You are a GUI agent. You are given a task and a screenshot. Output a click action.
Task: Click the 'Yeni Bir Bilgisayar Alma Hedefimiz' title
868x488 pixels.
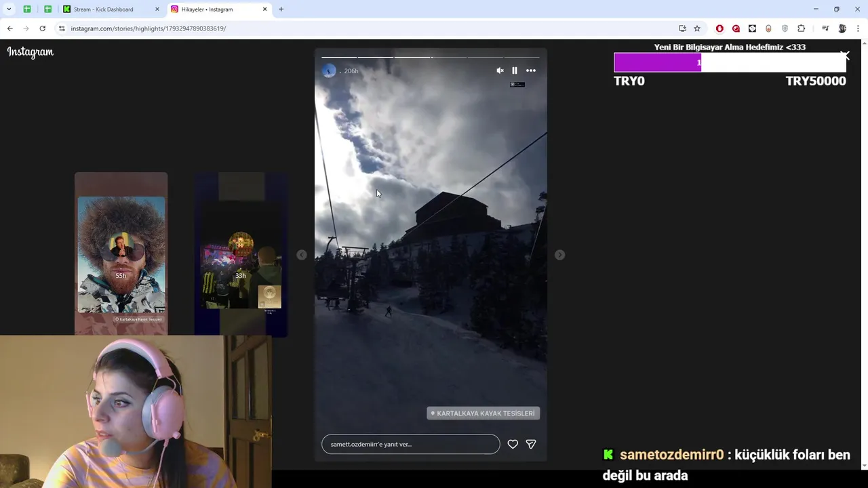point(730,47)
